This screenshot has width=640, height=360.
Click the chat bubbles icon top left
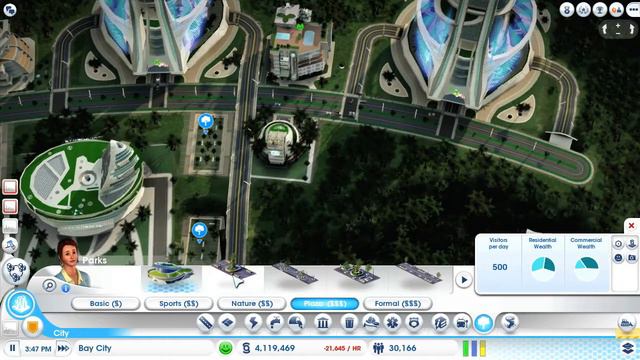point(10,10)
